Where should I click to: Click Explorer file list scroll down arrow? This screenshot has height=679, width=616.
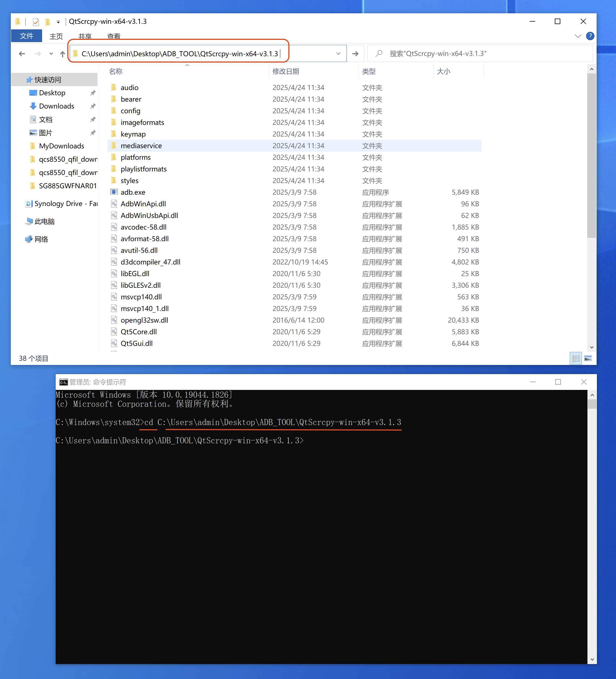pyautogui.click(x=591, y=347)
